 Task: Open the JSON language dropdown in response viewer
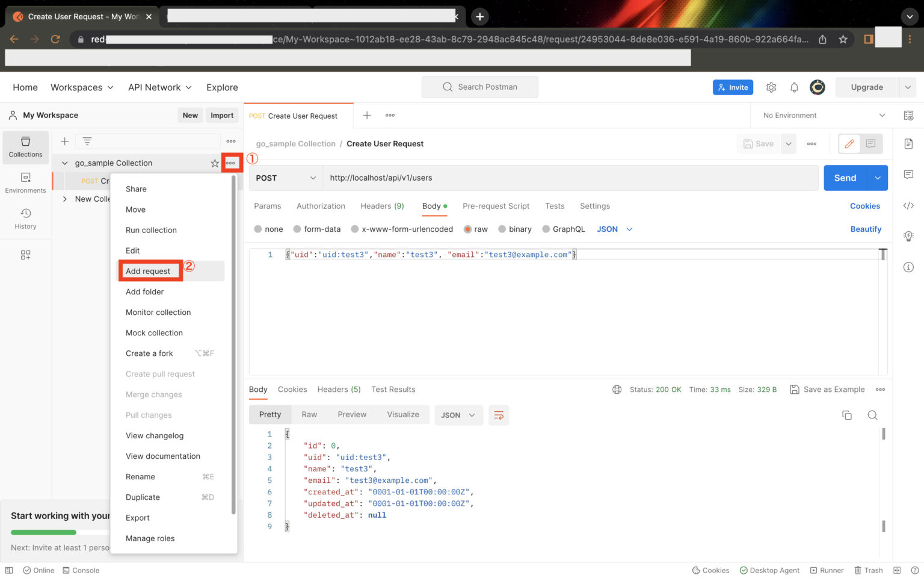458,415
